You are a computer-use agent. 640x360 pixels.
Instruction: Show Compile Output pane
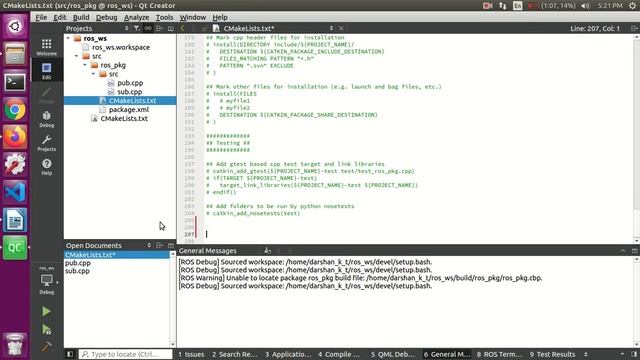tap(339, 354)
